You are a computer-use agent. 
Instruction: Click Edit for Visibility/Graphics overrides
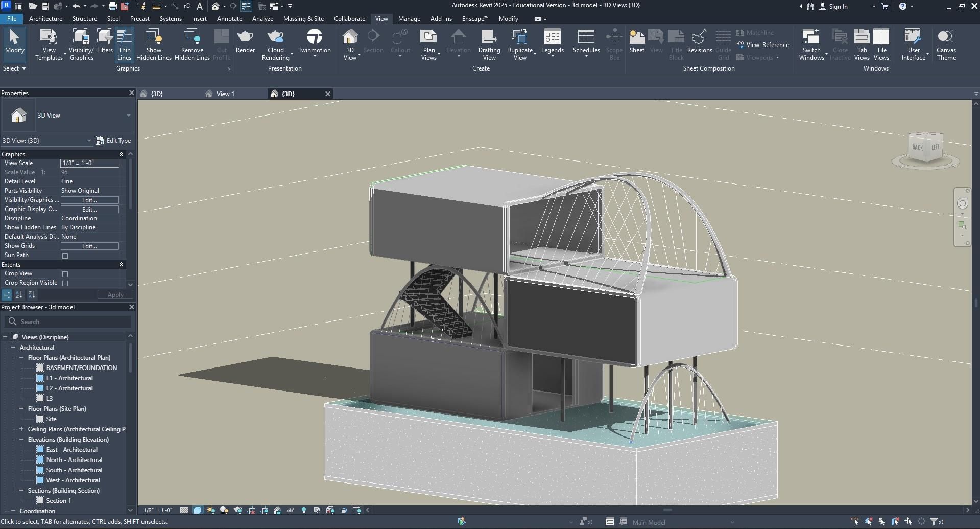coord(90,200)
